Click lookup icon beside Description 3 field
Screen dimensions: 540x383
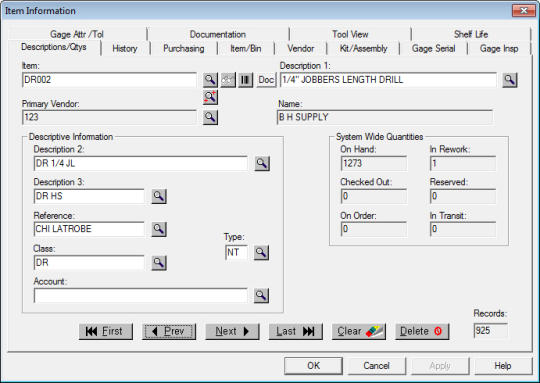[159, 196]
